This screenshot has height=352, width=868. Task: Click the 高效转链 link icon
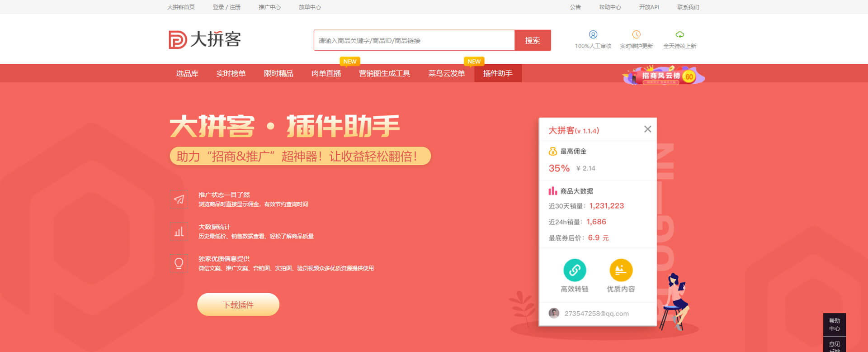tap(575, 270)
